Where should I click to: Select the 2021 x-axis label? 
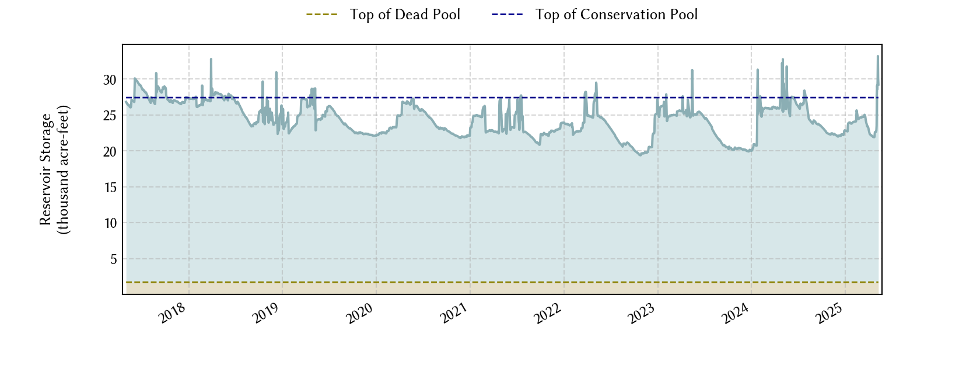[x=454, y=314]
